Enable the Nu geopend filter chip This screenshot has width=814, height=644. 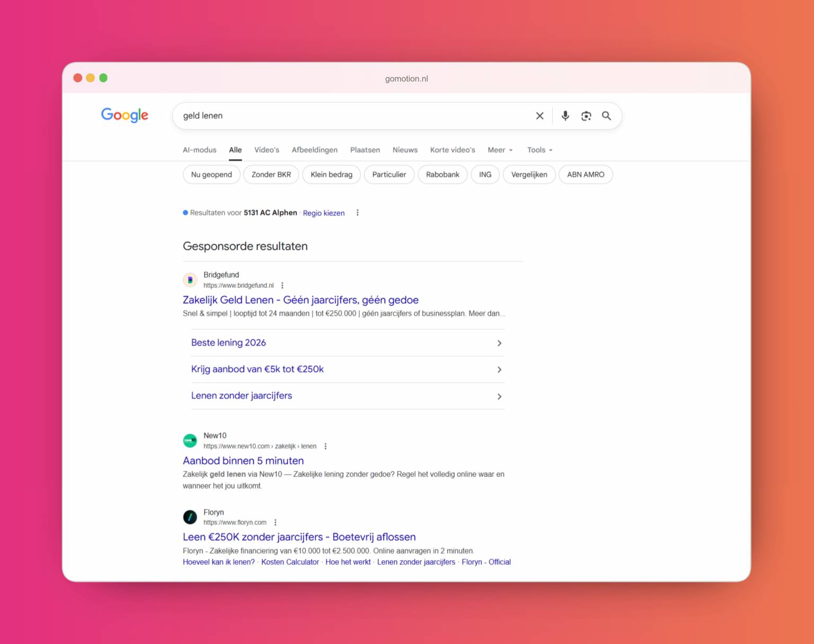pyautogui.click(x=211, y=174)
